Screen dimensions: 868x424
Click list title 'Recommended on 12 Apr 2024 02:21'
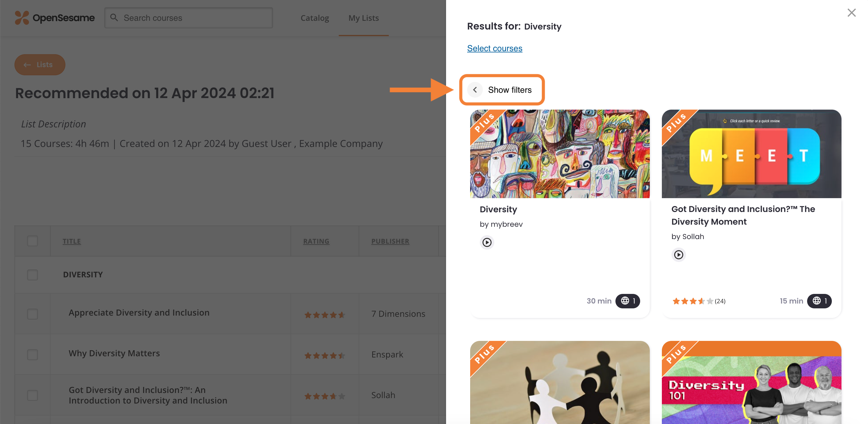tap(145, 93)
